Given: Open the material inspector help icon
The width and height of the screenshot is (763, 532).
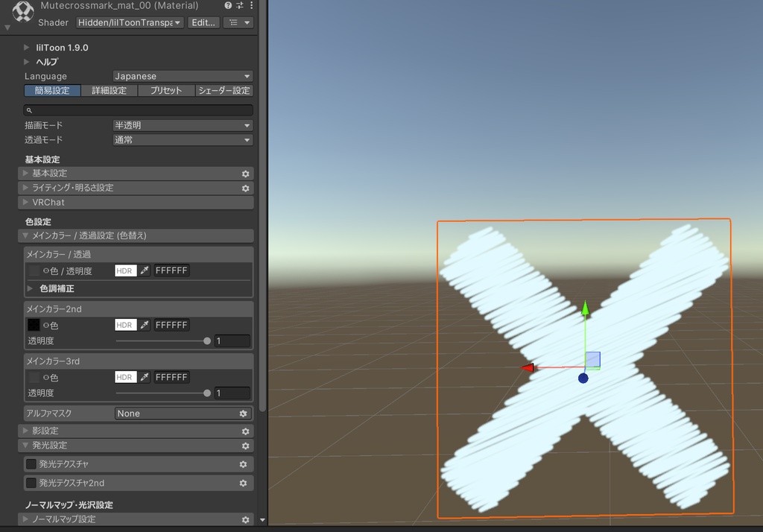Looking at the screenshot, I should tap(228, 5).
